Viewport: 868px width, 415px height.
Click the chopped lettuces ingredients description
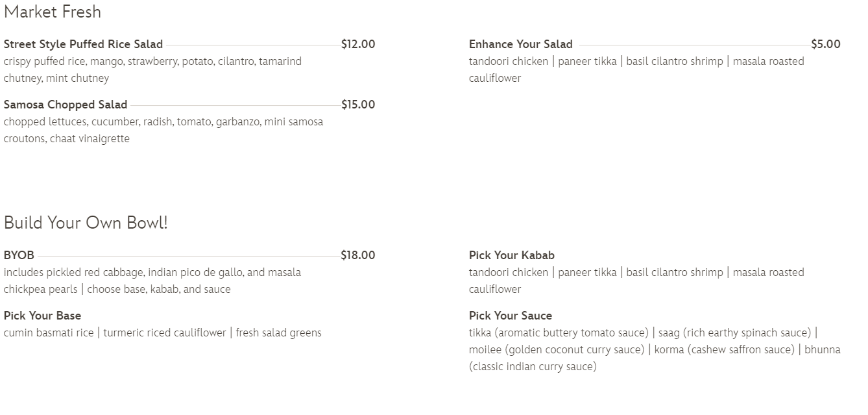tap(163, 130)
